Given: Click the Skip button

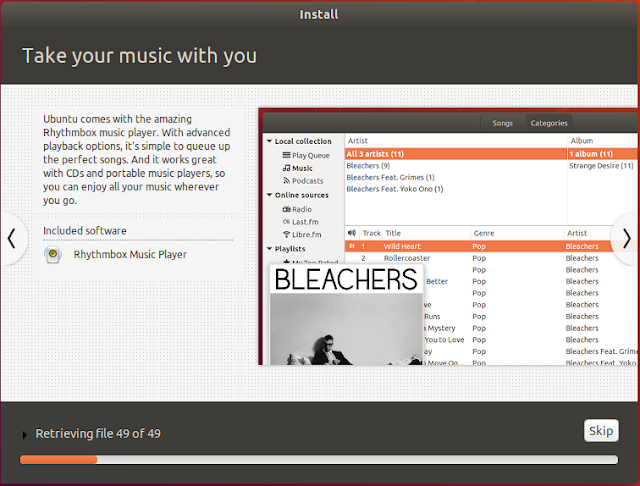Looking at the screenshot, I should (x=601, y=431).
